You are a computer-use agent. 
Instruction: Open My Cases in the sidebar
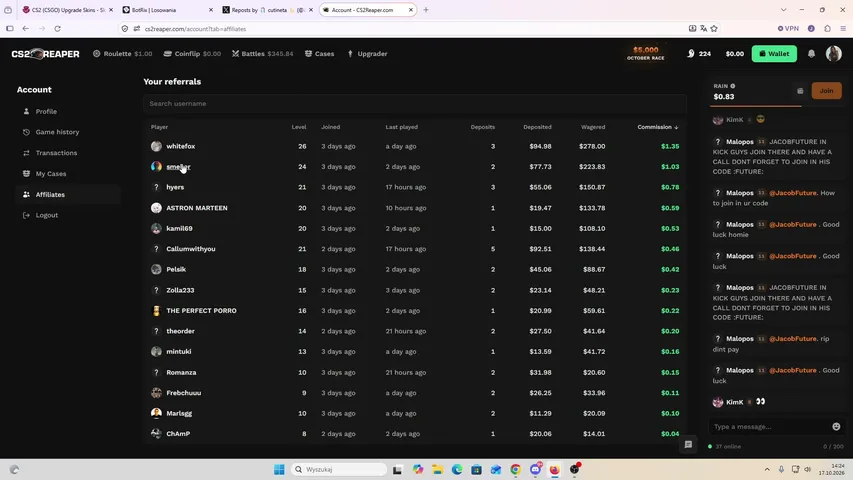(51, 174)
